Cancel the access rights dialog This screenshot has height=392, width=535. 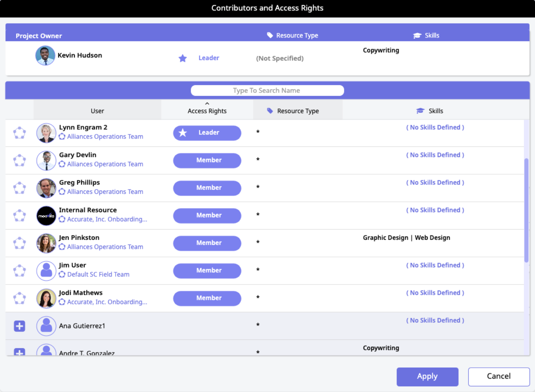[x=499, y=376]
